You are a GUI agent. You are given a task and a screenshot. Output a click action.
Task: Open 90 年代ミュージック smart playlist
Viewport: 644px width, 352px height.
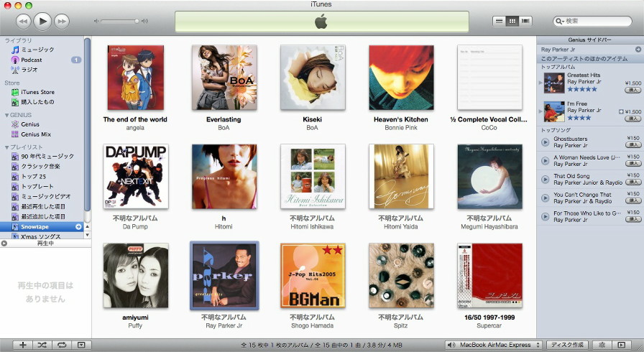[42, 156]
